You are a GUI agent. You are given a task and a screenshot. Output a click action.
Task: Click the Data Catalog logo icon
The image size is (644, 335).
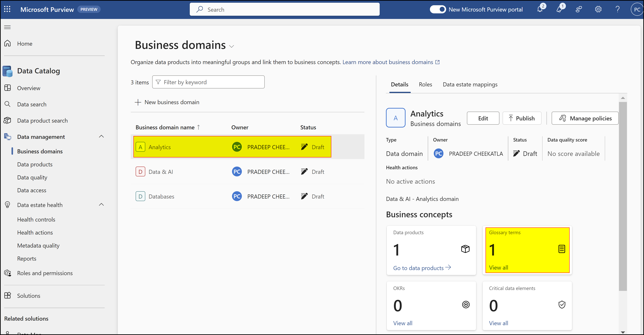[x=7, y=71]
